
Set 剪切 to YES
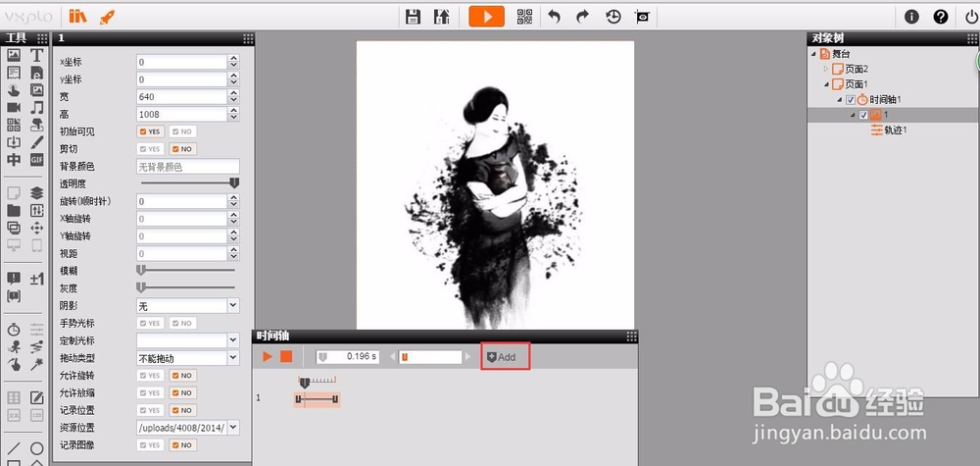click(151, 149)
